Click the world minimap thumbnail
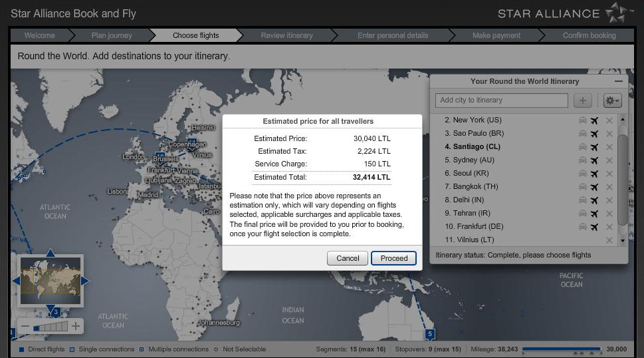 click(51, 281)
